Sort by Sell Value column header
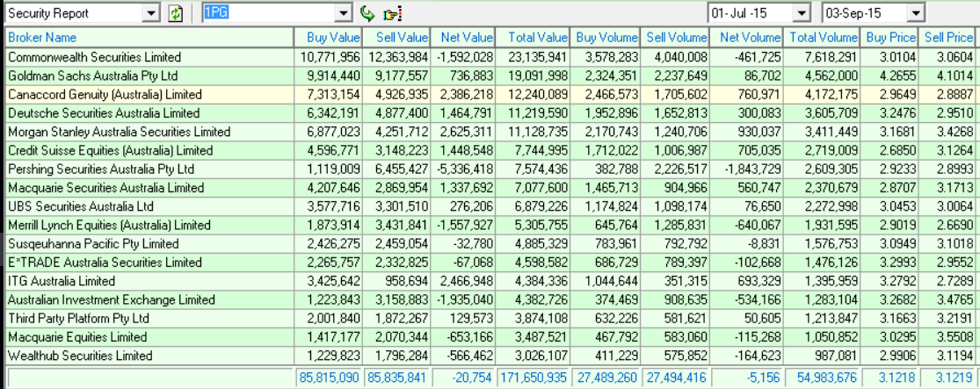The height and width of the screenshot is (389, 980). pyautogui.click(x=396, y=38)
